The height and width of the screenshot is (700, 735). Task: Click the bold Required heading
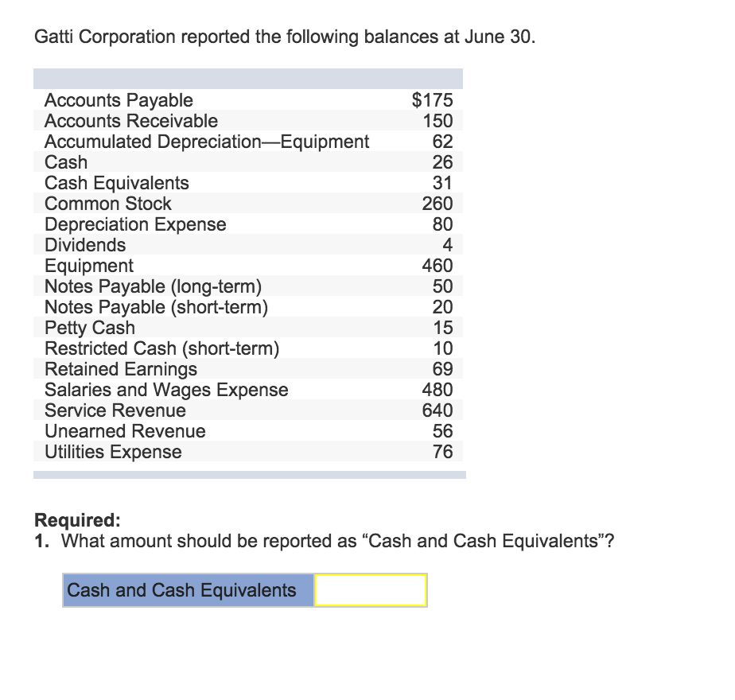(77, 520)
